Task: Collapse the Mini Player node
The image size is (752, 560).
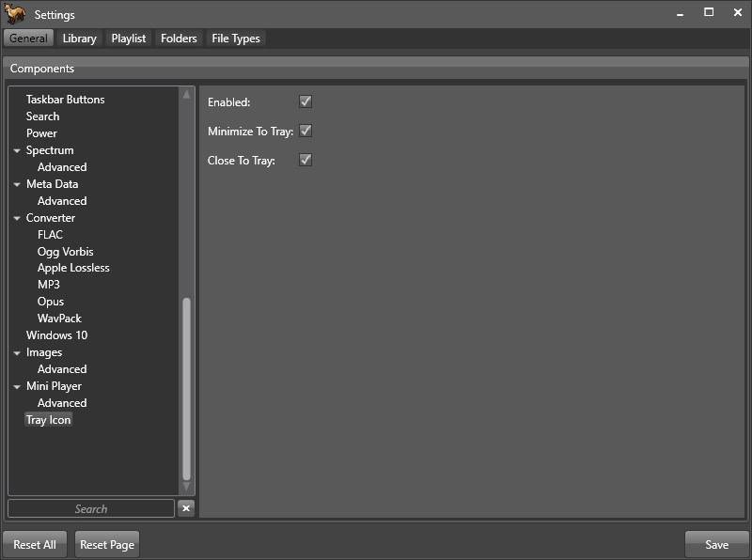Action: 17,387
